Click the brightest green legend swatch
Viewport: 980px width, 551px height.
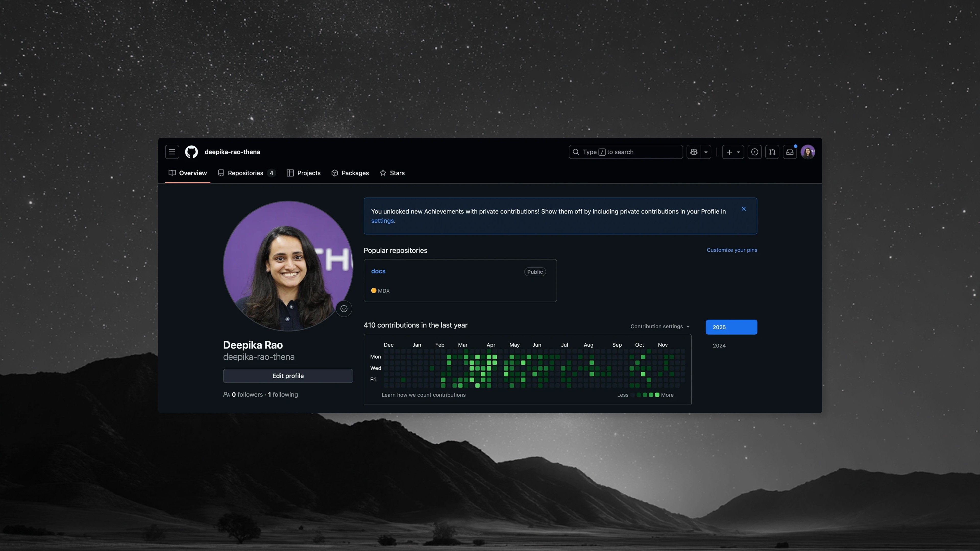657,395
